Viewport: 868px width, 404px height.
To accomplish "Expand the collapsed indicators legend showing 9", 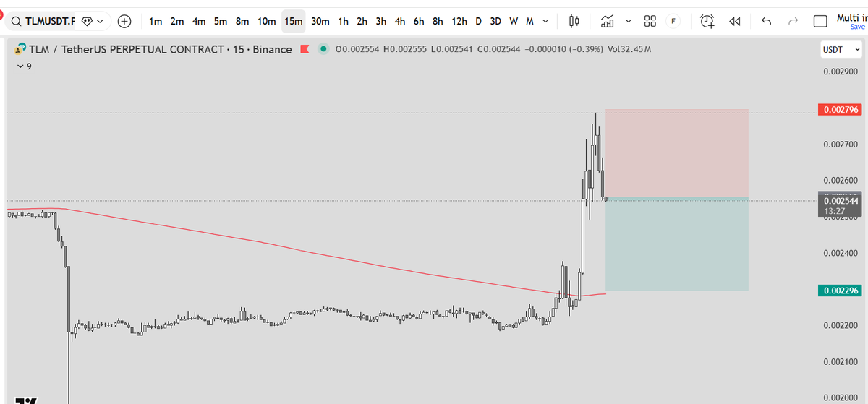I will [24, 66].
